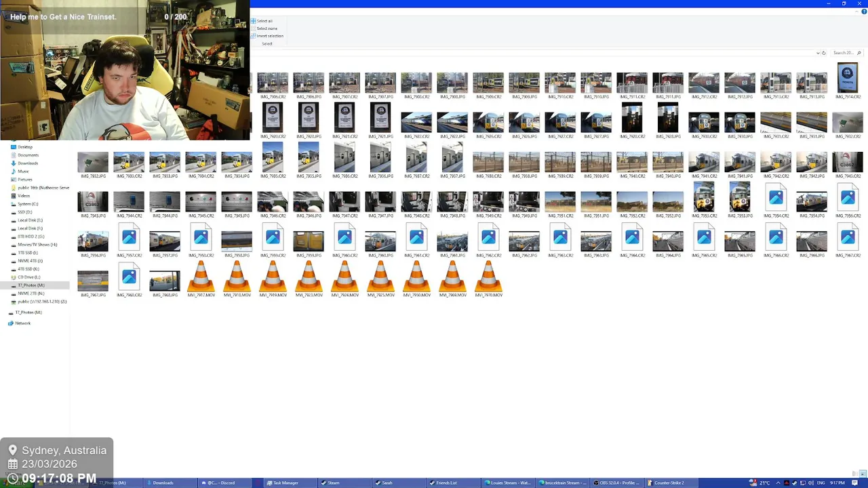Click Select none in the ribbon
Image resolution: width=868 pixels, height=488 pixels.
pos(264,28)
